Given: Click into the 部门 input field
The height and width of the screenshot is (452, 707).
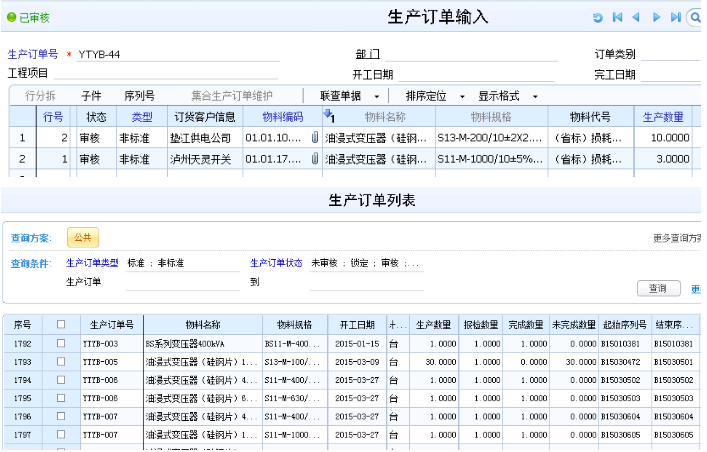Looking at the screenshot, I should [x=471, y=55].
